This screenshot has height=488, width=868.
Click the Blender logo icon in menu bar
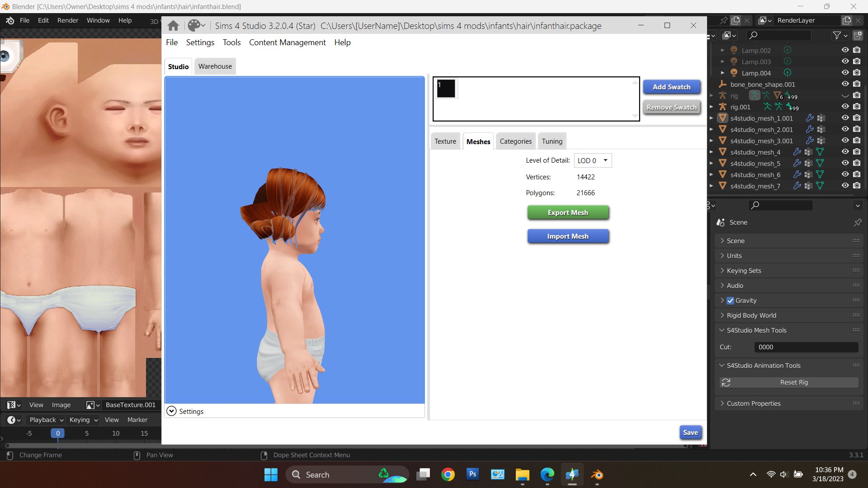[x=10, y=20]
